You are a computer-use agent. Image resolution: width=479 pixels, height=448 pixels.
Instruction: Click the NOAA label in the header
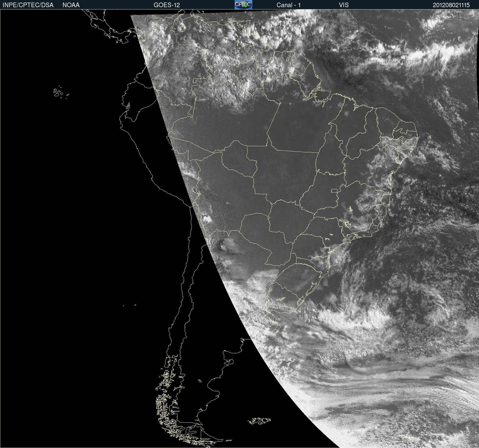tap(71, 5)
